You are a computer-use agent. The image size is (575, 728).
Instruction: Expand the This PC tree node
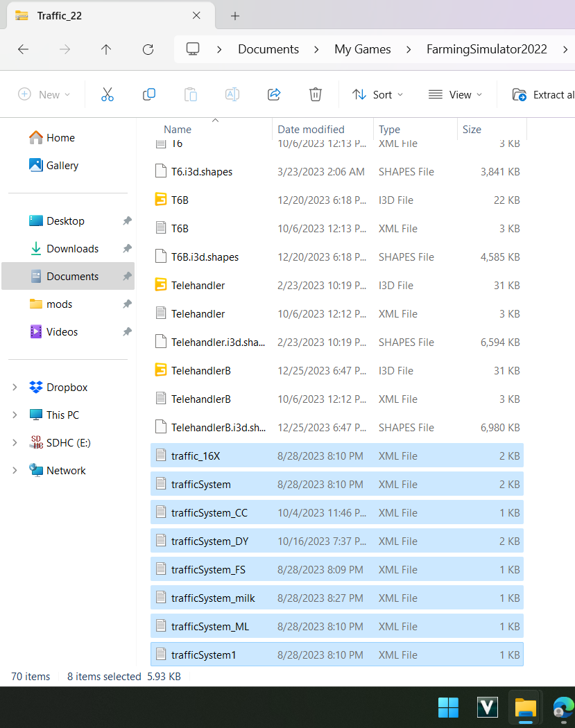tap(15, 415)
